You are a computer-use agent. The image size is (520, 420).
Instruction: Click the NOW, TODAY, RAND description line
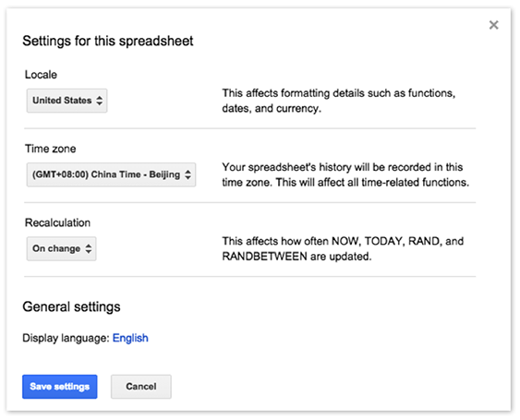point(343,241)
